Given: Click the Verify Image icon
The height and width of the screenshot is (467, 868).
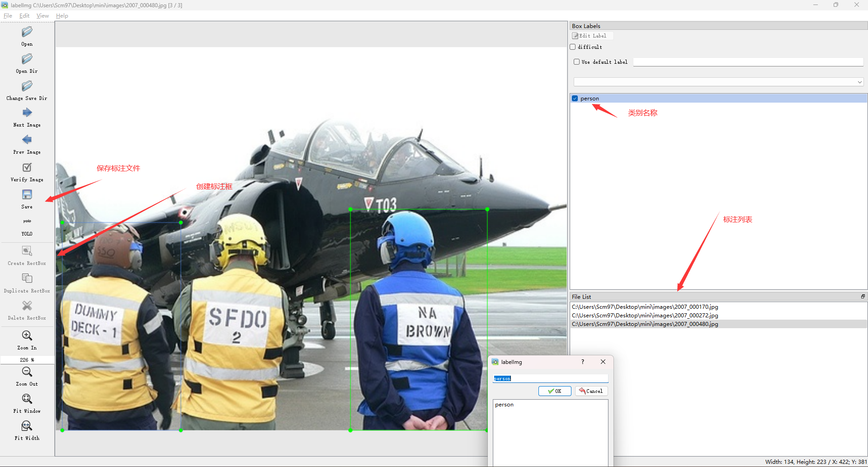Looking at the screenshot, I should [x=27, y=167].
